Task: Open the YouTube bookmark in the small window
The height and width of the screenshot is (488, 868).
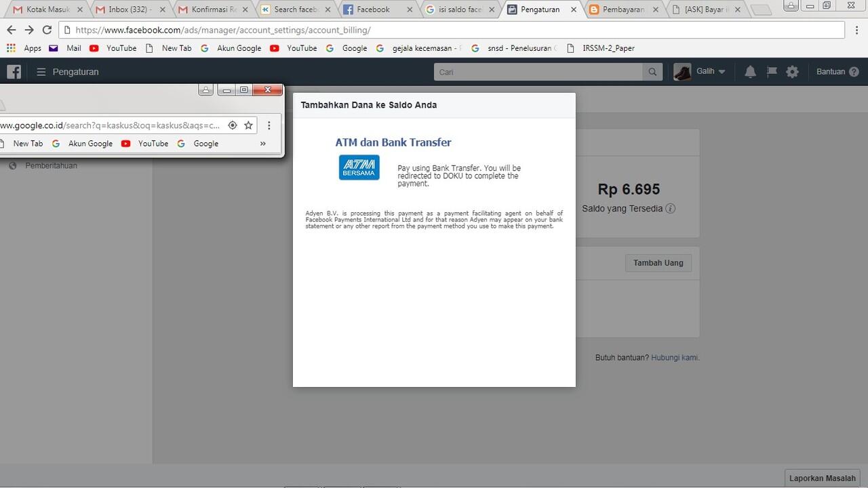Action: click(144, 144)
